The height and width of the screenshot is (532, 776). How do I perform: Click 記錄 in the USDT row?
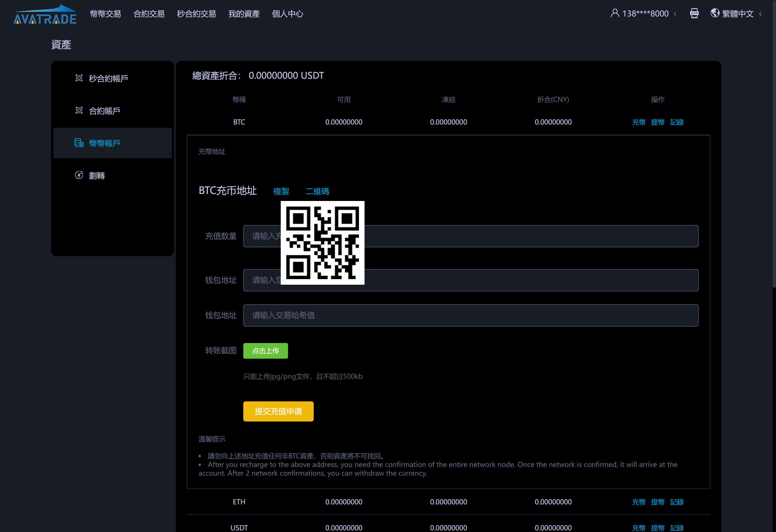tap(677, 528)
